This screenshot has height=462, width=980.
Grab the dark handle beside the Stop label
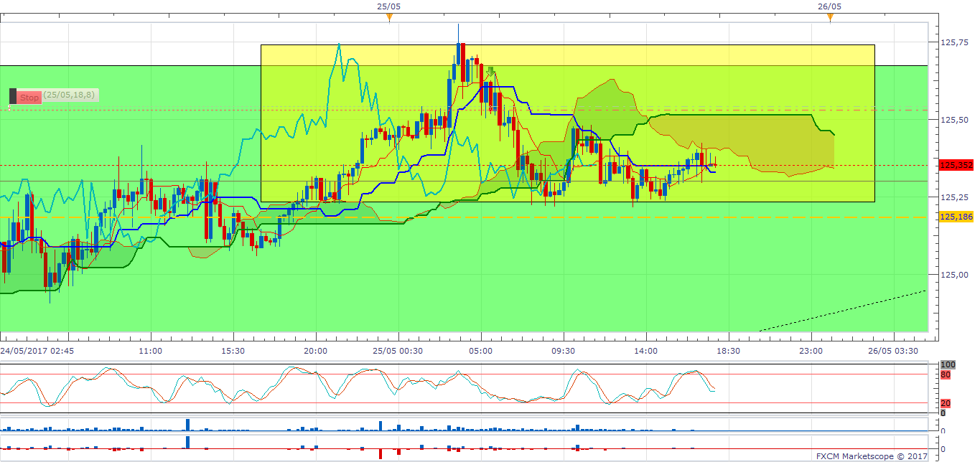[x=12, y=97]
